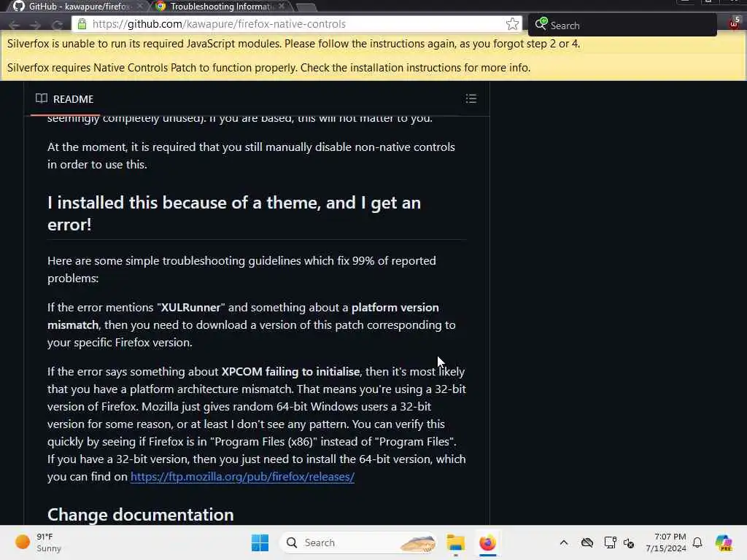The height and width of the screenshot is (560, 747).
Task: Click the Firefox taskbar icon
Action: tap(487, 542)
